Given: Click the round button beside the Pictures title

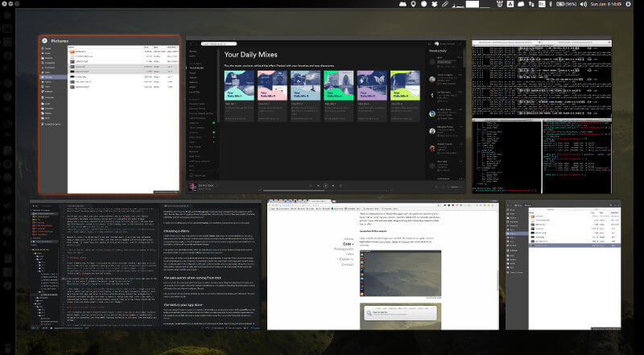Looking at the screenshot, I should pos(45,41).
